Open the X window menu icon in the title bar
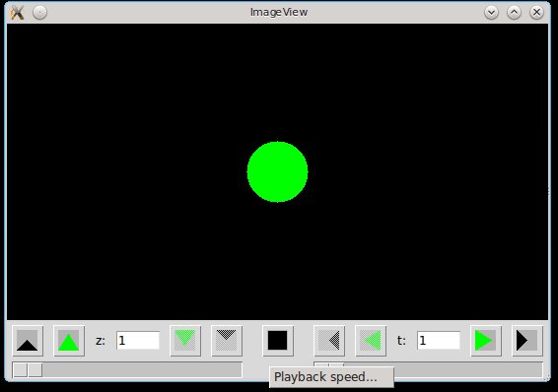The width and height of the screenshot is (558, 392). coord(17,13)
